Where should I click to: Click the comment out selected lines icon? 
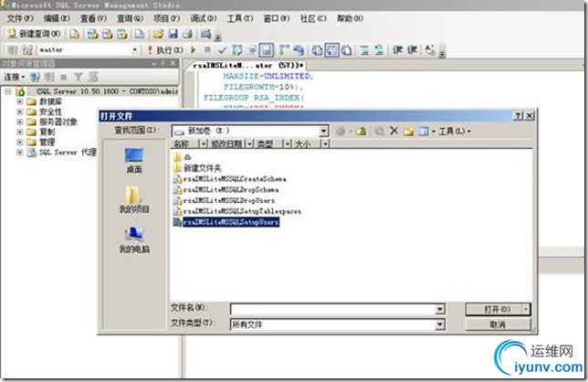click(x=364, y=50)
